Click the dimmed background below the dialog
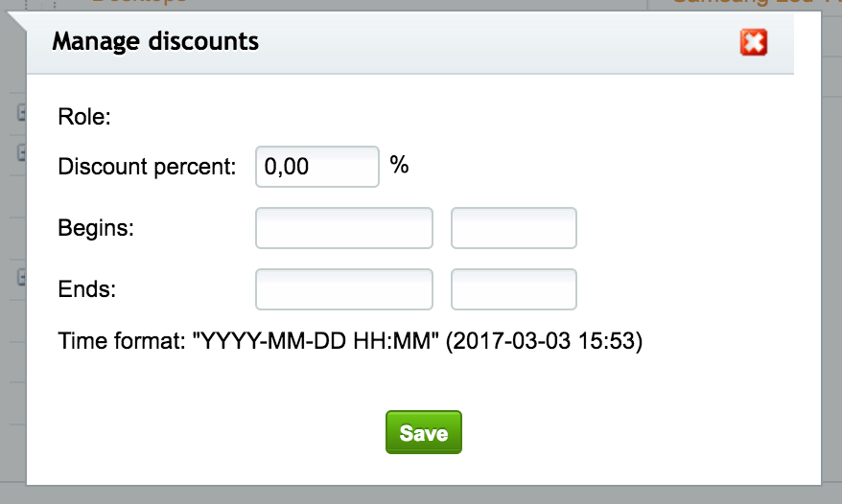 pyautogui.click(x=421, y=495)
